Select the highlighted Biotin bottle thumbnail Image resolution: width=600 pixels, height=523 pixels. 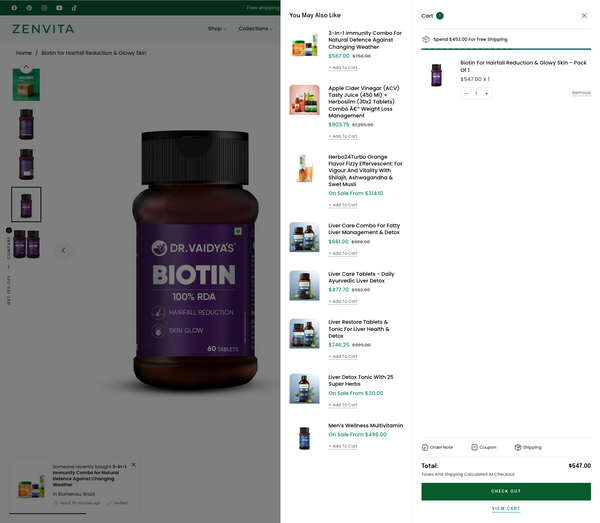26,204
